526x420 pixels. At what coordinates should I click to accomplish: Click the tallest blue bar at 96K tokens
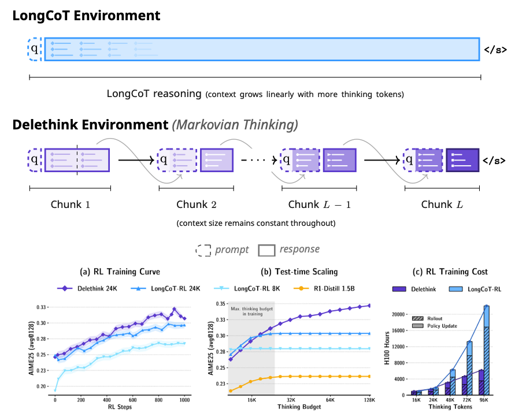pos(487,350)
